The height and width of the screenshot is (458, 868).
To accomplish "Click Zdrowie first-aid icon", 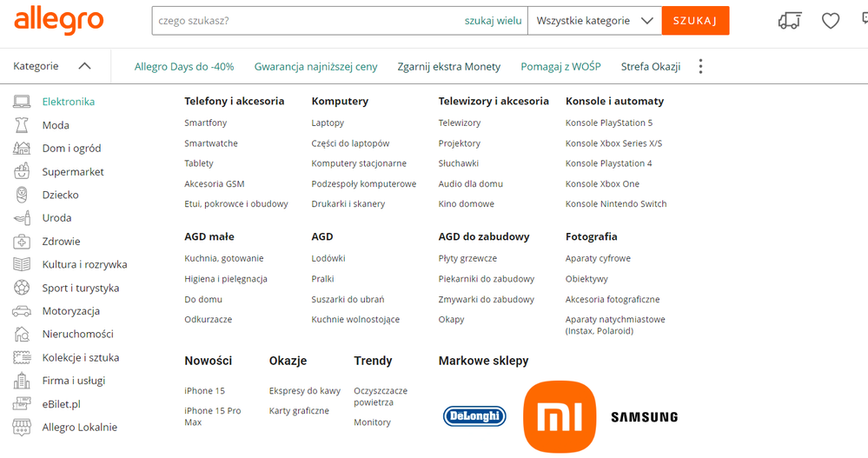I will tap(22, 242).
